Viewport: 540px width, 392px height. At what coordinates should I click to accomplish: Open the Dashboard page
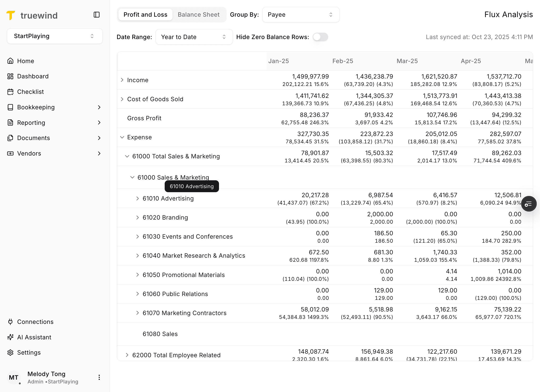33,76
